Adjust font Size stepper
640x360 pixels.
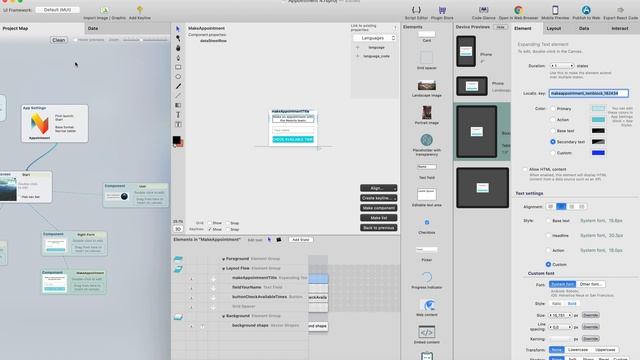click(x=560, y=316)
